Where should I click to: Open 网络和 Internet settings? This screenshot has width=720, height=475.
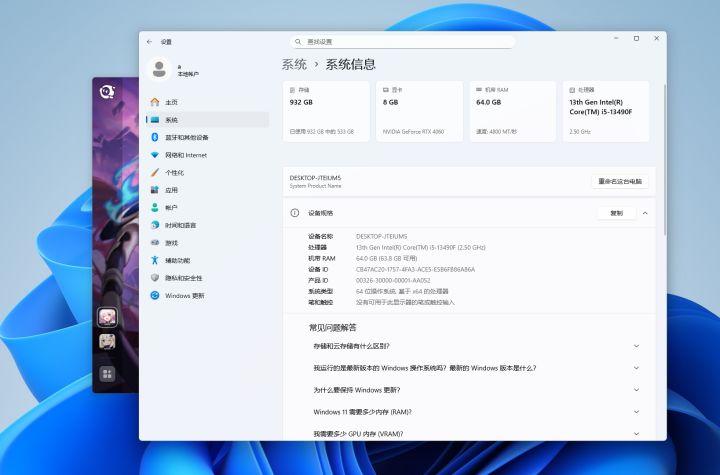pyautogui.click(x=208, y=155)
